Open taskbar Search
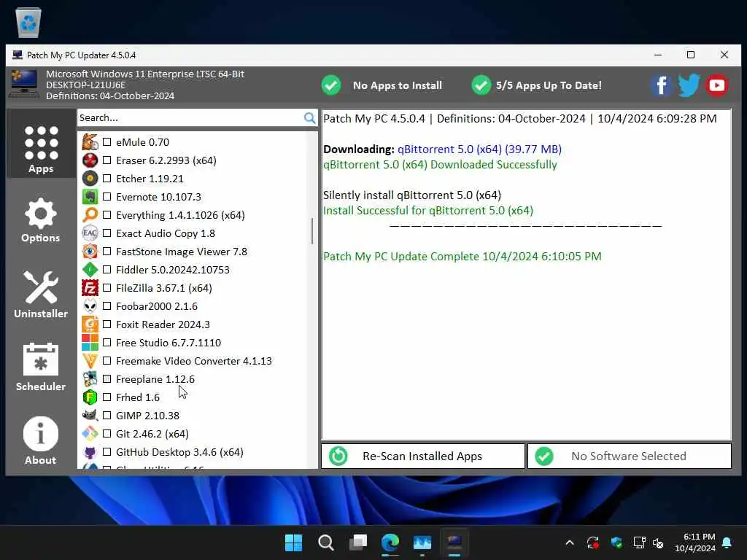The image size is (747, 560). [326, 542]
